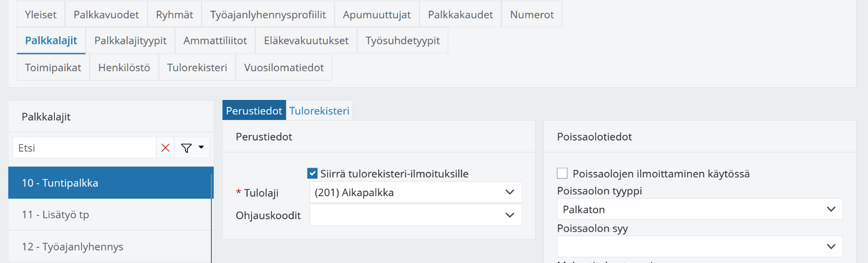Screen dimensions: 868x263
Task: Open the Eläkevakuutukset tab
Action: 306,41
